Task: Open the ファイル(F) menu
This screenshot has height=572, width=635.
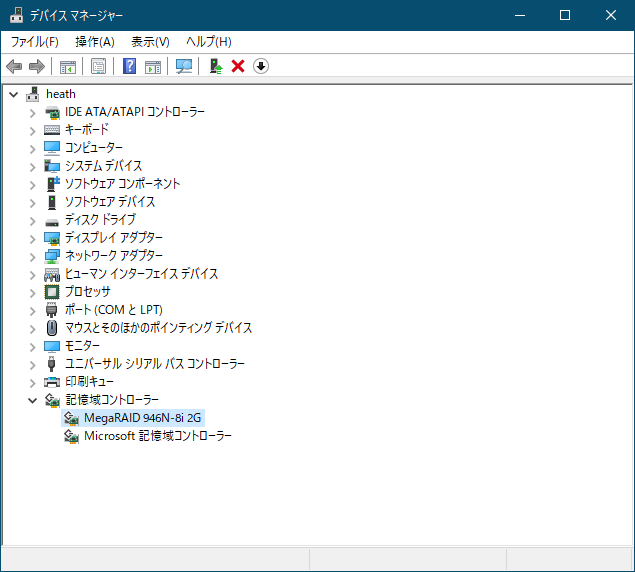Action: (34, 42)
